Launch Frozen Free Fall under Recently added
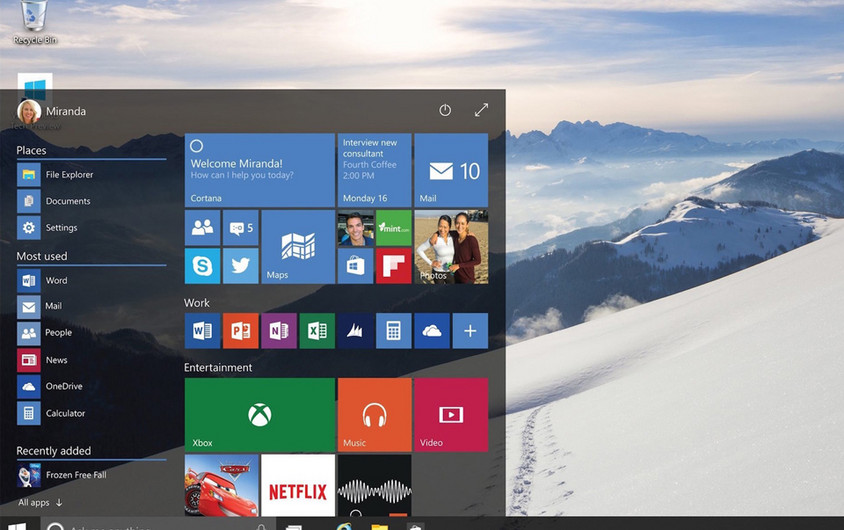 (x=62, y=475)
